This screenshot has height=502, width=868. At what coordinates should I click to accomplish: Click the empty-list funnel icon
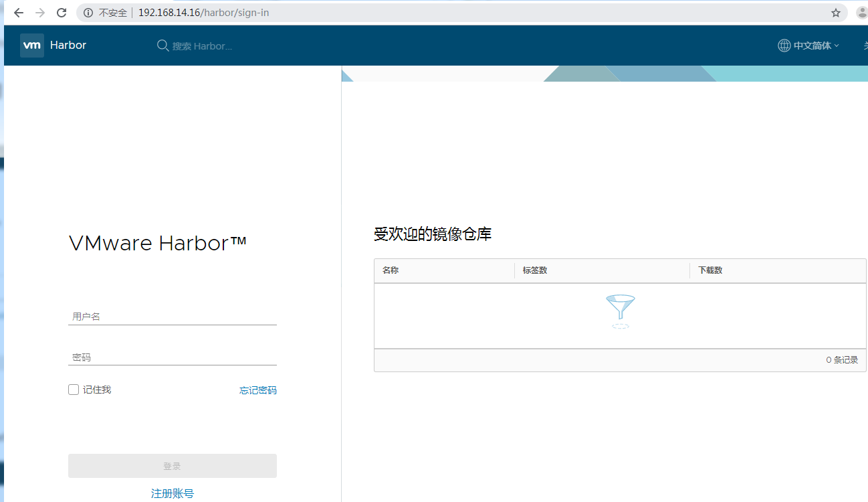click(621, 311)
